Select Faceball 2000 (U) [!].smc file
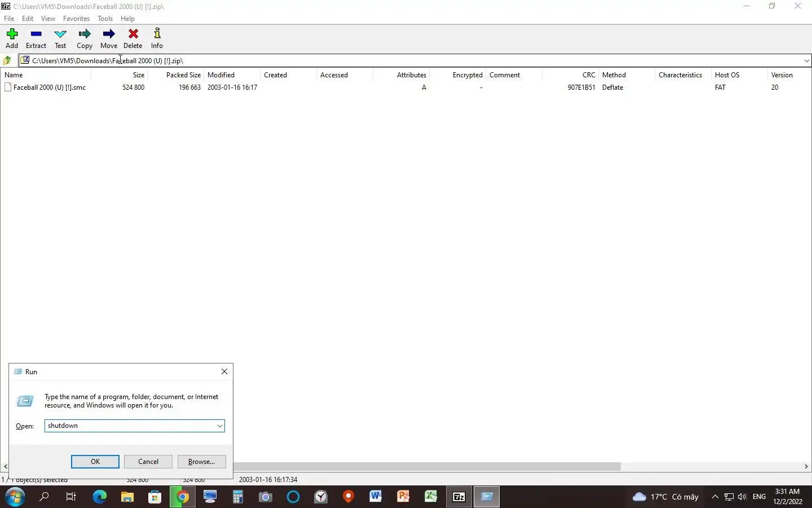 point(45,87)
